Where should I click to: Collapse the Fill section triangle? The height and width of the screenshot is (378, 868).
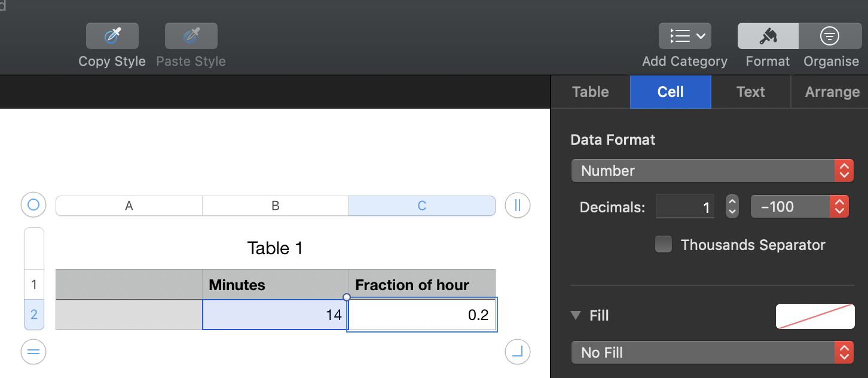click(x=576, y=315)
